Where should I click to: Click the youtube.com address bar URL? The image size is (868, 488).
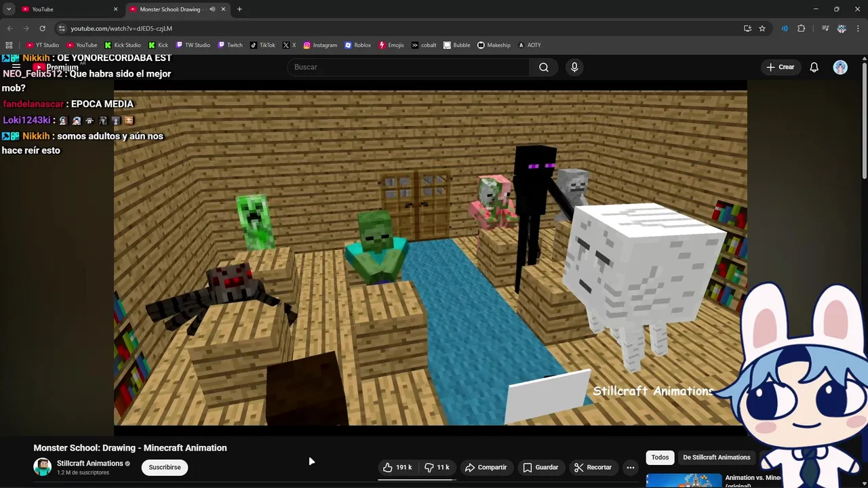click(x=121, y=28)
